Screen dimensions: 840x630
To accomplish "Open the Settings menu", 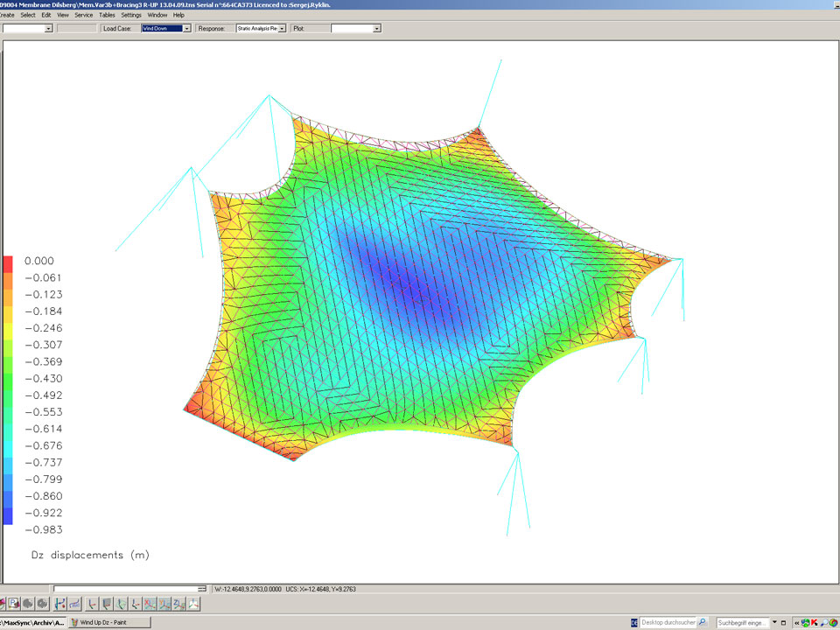I will [131, 15].
